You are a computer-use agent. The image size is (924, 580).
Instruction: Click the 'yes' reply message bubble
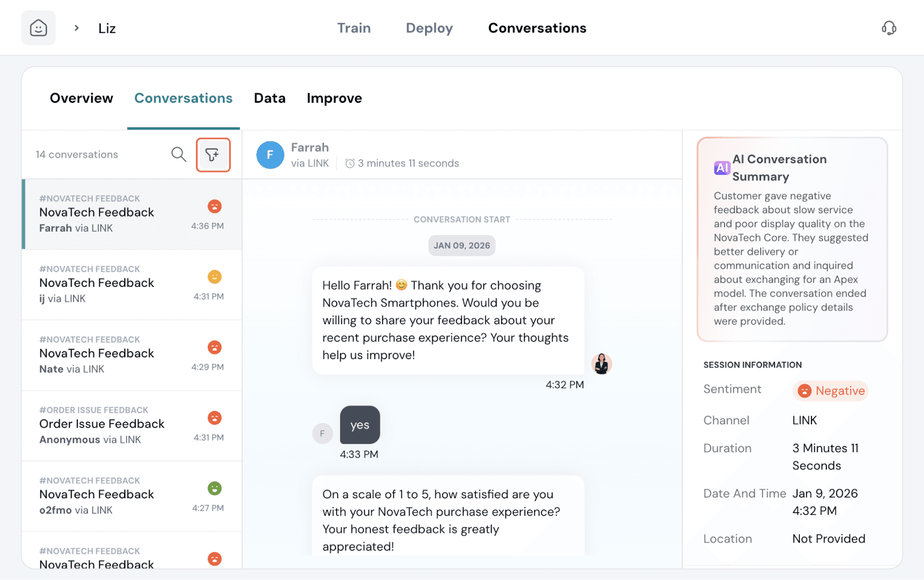tap(359, 425)
